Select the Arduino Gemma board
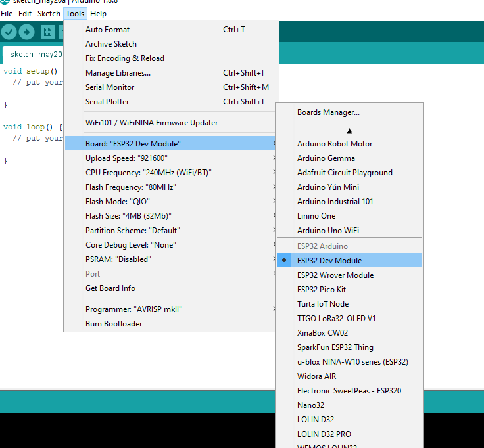484x448 pixels. [x=349, y=158]
